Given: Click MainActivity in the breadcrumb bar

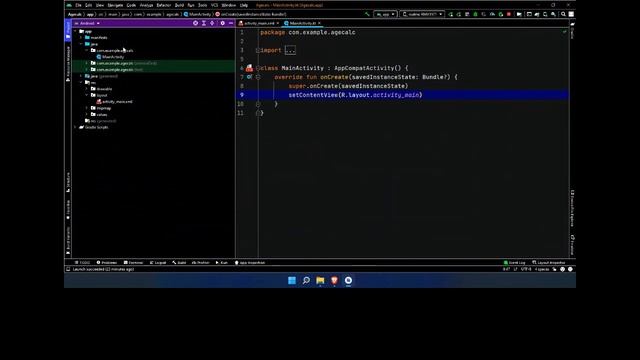Looking at the screenshot, I should coord(197,14).
